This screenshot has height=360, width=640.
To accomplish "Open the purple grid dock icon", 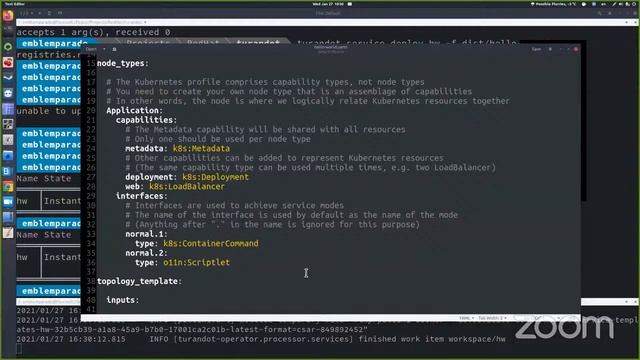I will pos(8,109).
